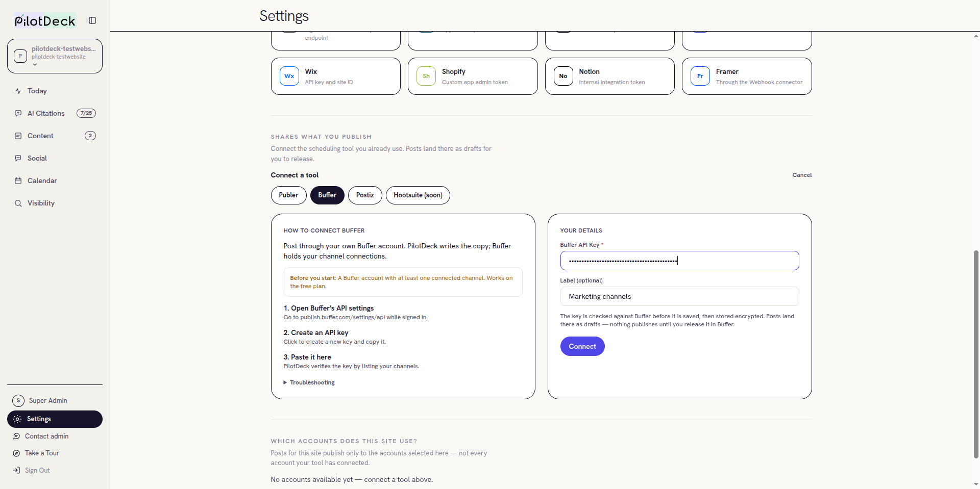Screen dimensions: 980x489
Task: Open Today activity icon in sidebar
Action: 18,91
